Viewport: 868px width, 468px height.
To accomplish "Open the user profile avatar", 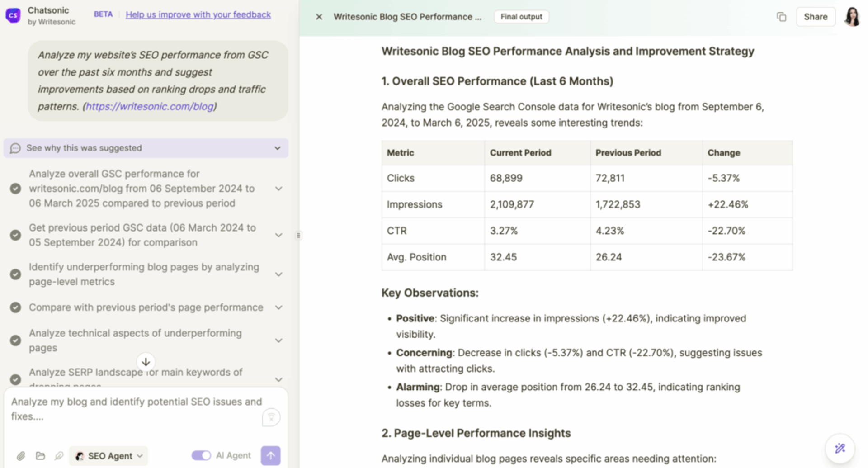I will pyautogui.click(x=852, y=17).
